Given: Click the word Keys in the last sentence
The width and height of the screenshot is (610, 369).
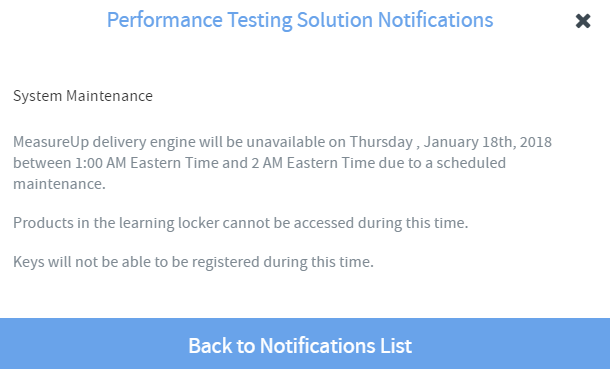Looking at the screenshot, I should pos(29,262).
